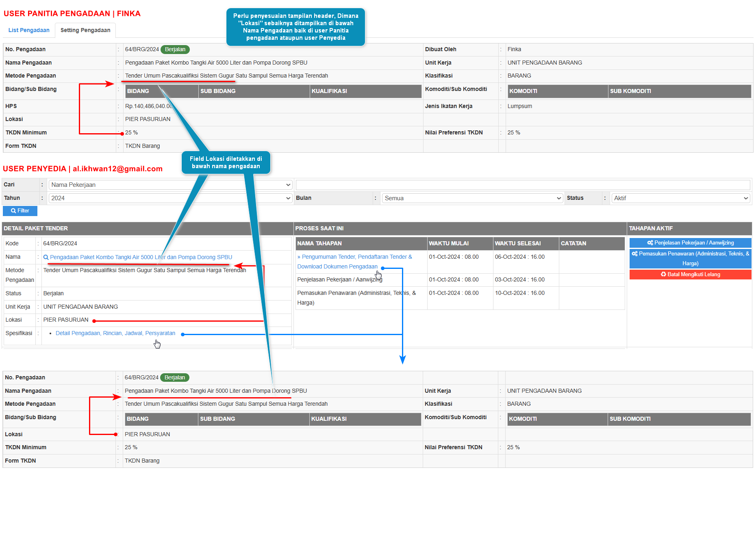Open the Tahun dropdown set to 2024
The width and height of the screenshot is (756, 541).
[x=171, y=198]
